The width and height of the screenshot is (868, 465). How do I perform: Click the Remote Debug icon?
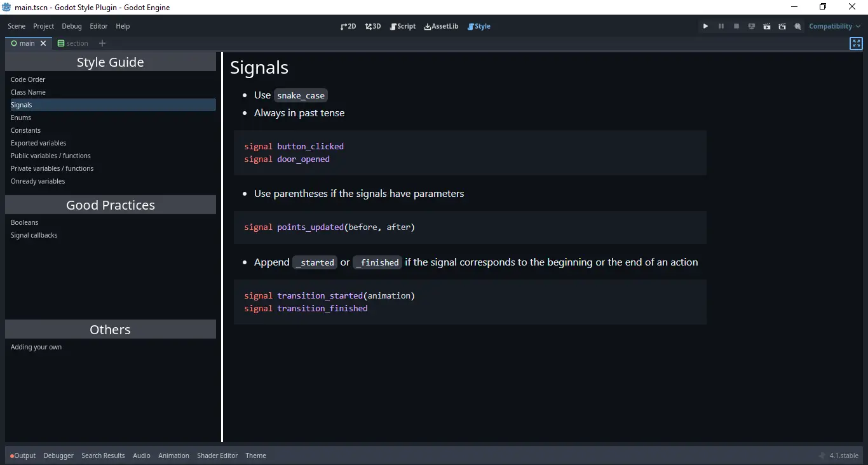(x=752, y=26)
